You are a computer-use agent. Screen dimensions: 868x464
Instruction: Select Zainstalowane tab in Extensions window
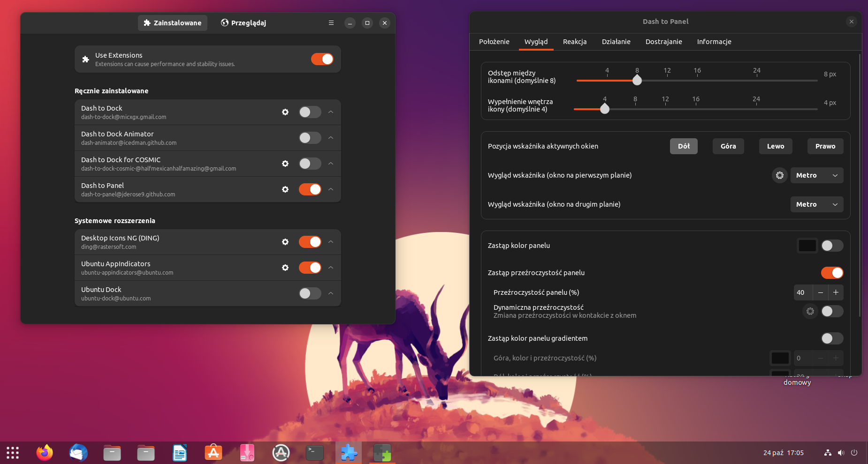coord(173,23)
